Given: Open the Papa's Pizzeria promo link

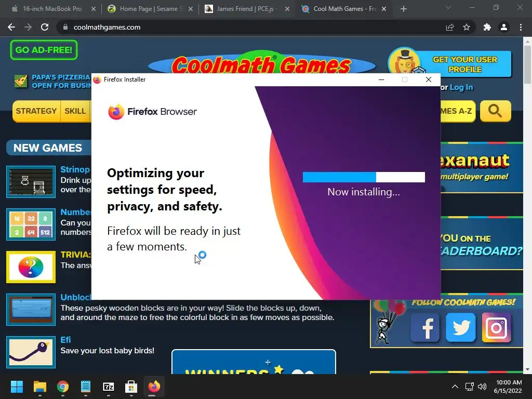Looking at the screenshot, I should [x=52, y=82].
